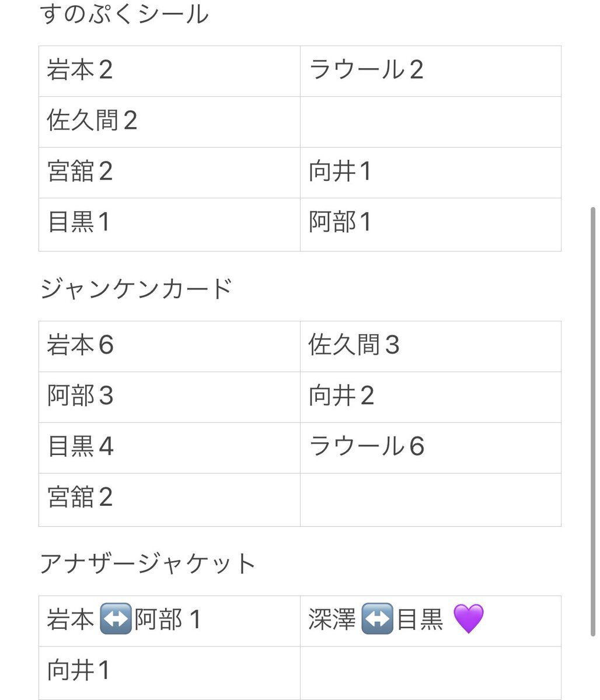Image resolution: width=600 pixels, height=700 pixels.
Task: Tap the 阿部1 table cell
Action: tap(431, 225)
